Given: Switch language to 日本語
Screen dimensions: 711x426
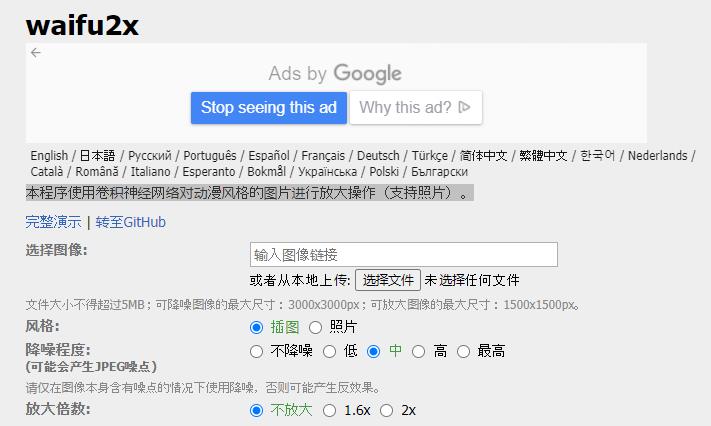Looking at the screenshot, I should (x=97, y=156).
